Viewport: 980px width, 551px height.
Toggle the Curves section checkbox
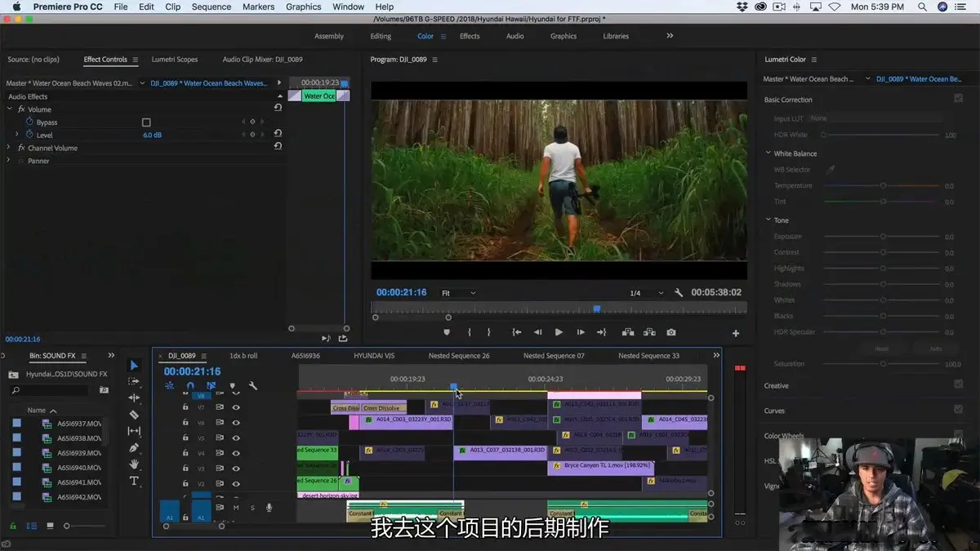pyautogui.click(x=958, y=410)
